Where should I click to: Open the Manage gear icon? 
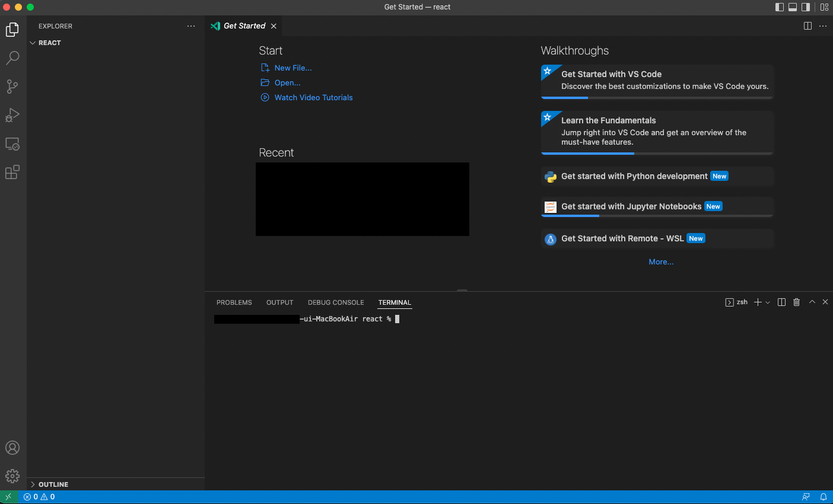coord(12,476)
